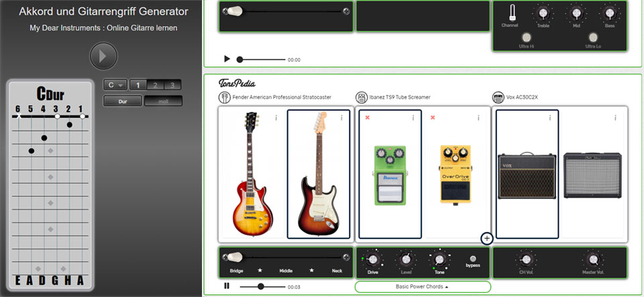Move the upper pickup selector slider handle
This screenshot has height=297, width=644.
[x=235, y=11]
